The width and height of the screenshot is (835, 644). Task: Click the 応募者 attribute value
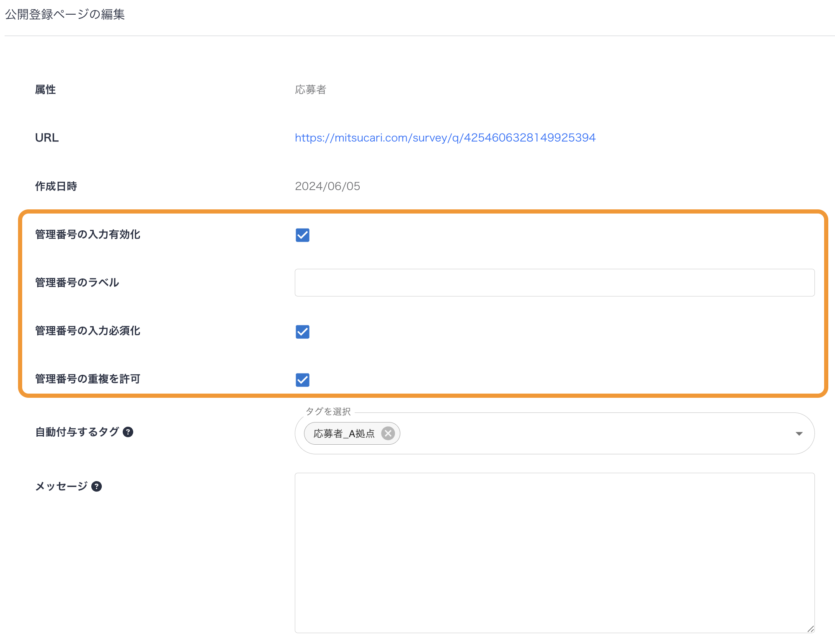coord(310,90)
